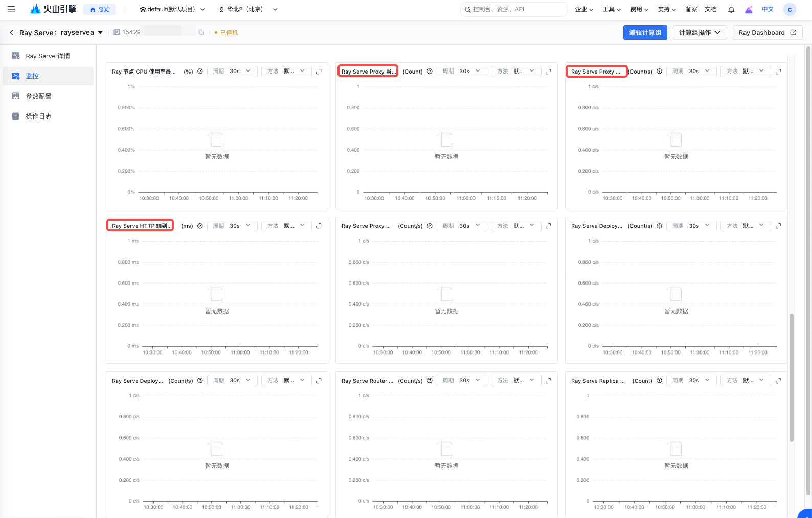Open the 华北2（北京）region dropdown

[x=248, y=9]
